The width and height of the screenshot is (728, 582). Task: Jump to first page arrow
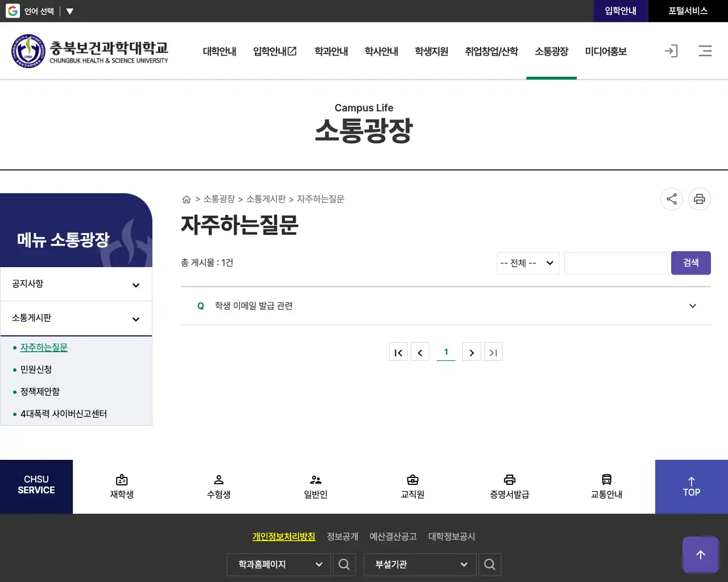click(398, 352)
